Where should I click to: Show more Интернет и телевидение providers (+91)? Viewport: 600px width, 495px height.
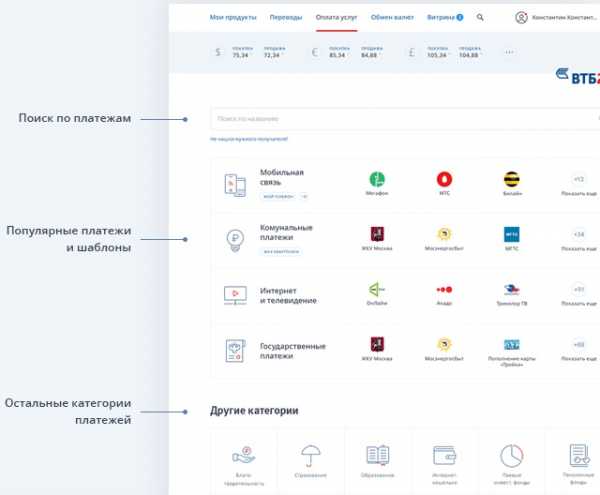[579, 292]
